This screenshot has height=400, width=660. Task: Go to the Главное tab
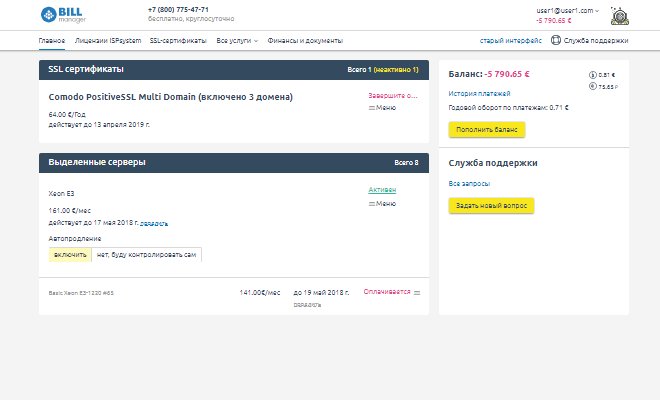point(52,40)
